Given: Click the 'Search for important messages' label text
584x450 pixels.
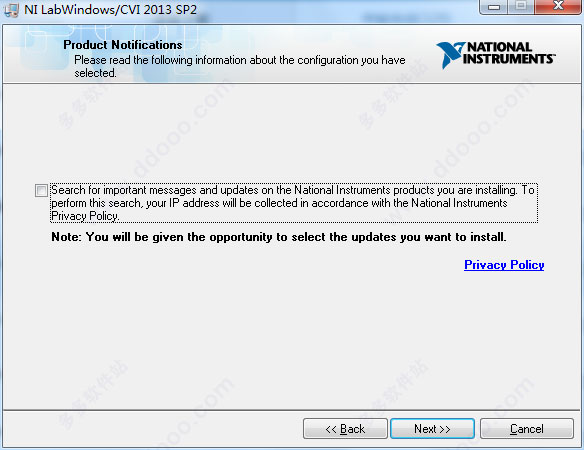Looking at the screenshot, I should [x=293, y=203].
